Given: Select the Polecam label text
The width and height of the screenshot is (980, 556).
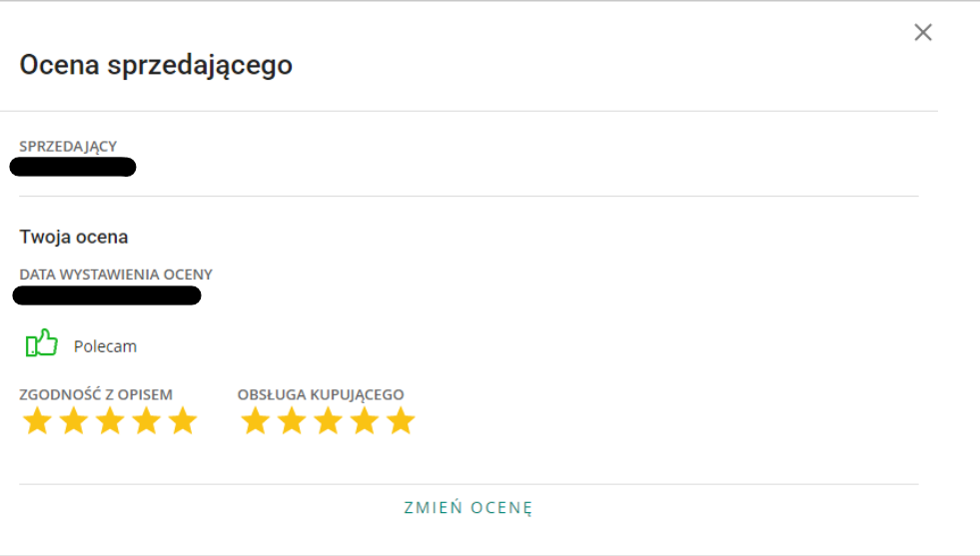Looking at the screenshot, I should [105, 346].
